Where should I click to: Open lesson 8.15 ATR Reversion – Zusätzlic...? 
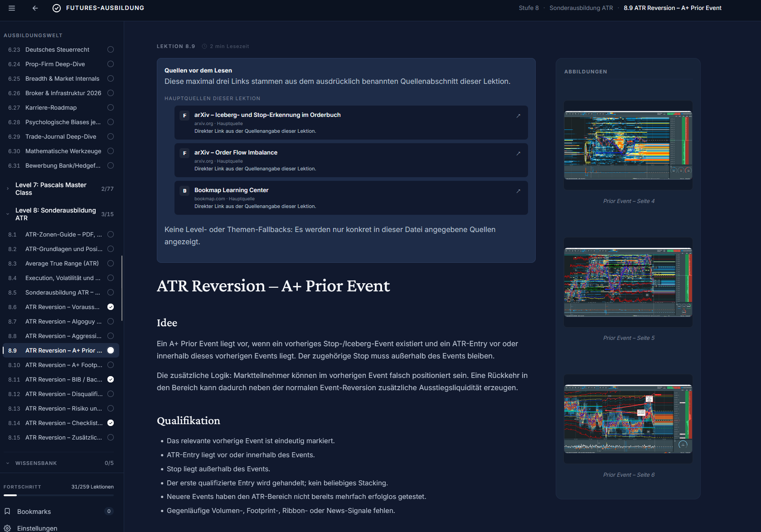click(61, 437)
